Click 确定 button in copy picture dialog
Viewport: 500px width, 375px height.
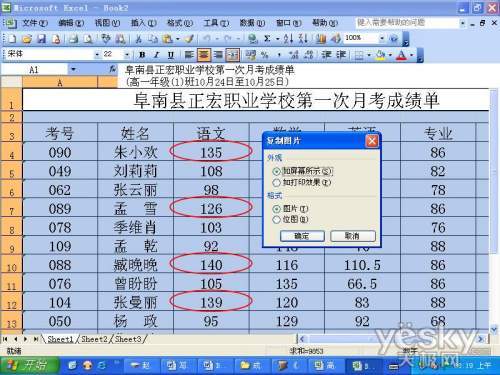pos(302,236)
